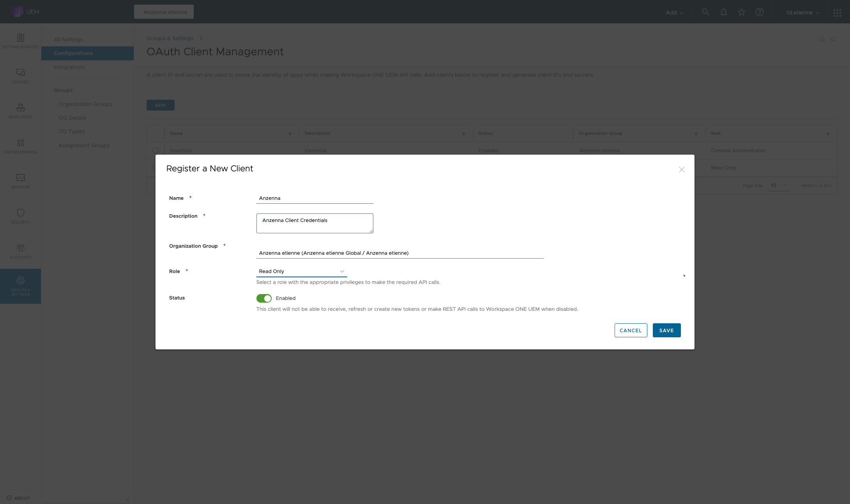Expand the td.etienne user menu

[802, 12]
